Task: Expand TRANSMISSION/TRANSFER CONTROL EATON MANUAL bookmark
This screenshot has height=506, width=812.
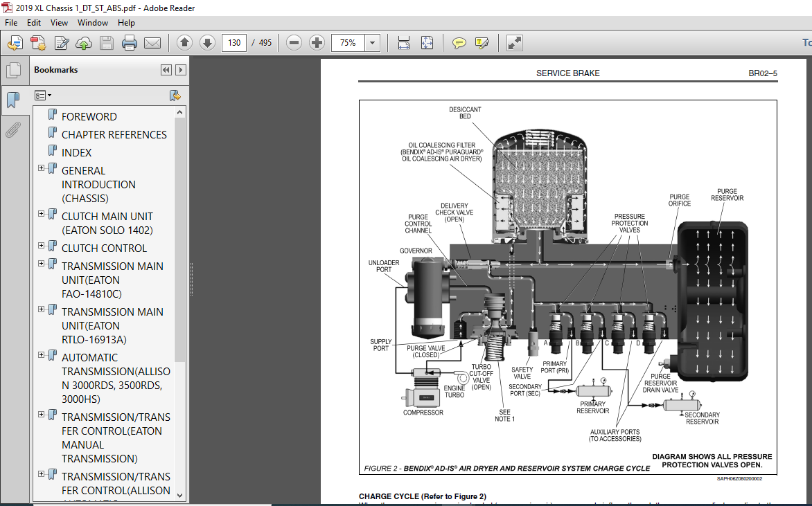Action: [x=42, y=415]
